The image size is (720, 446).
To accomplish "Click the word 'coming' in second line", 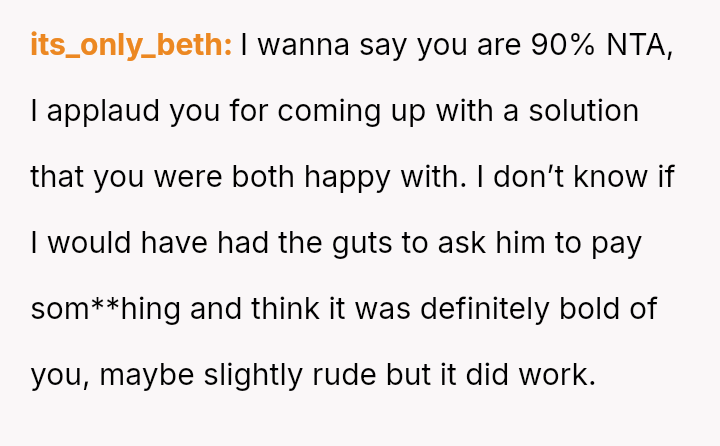I will pos(326,111).
